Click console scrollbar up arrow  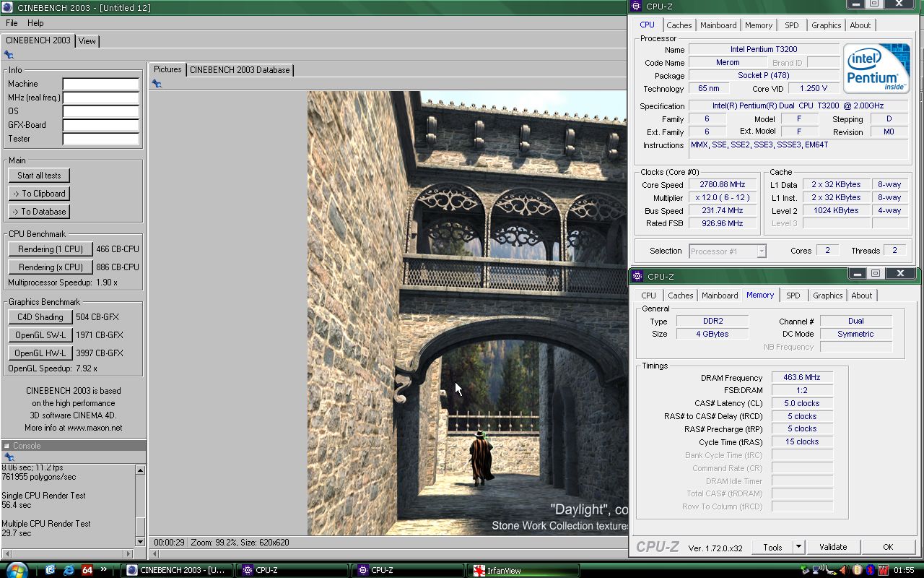click(x=141, y=470)
